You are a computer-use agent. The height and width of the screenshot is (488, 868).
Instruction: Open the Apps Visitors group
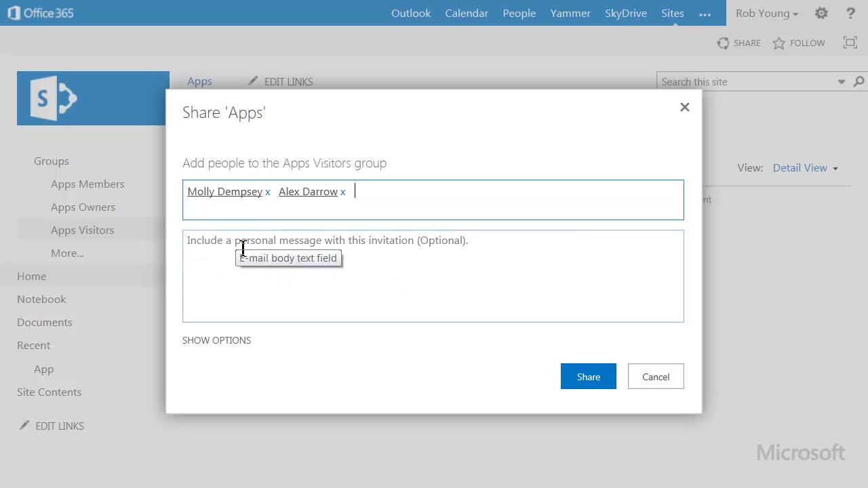coord(82,230)
